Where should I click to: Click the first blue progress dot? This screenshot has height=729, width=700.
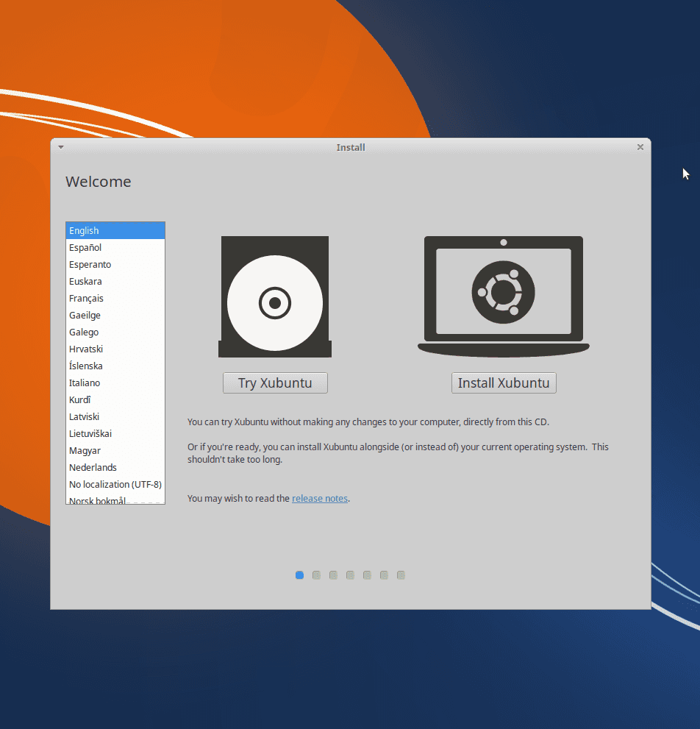tap(299, 575)
